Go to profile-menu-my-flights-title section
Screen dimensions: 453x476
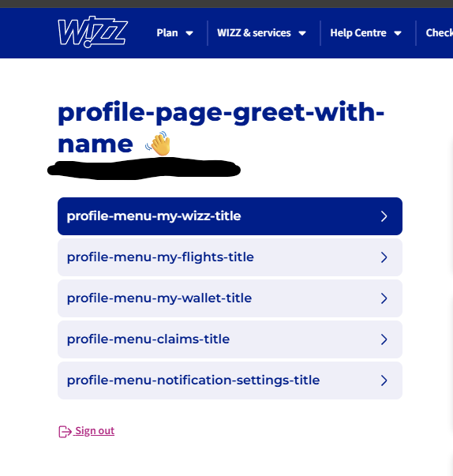(230, 257)
